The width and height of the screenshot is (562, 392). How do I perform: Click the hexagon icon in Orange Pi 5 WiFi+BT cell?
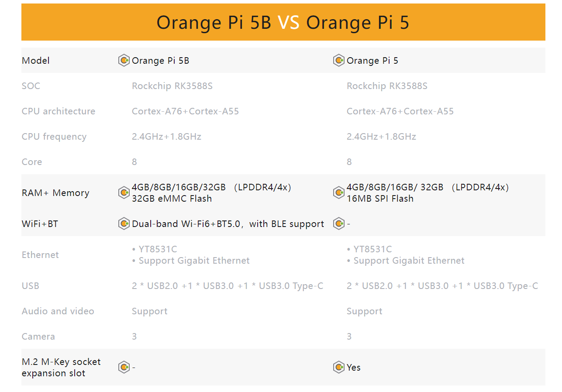[x=339, y=224]
